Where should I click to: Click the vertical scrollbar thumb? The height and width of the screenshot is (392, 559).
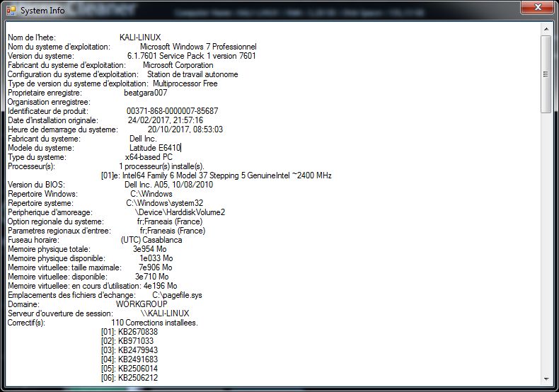pos(546,74)
